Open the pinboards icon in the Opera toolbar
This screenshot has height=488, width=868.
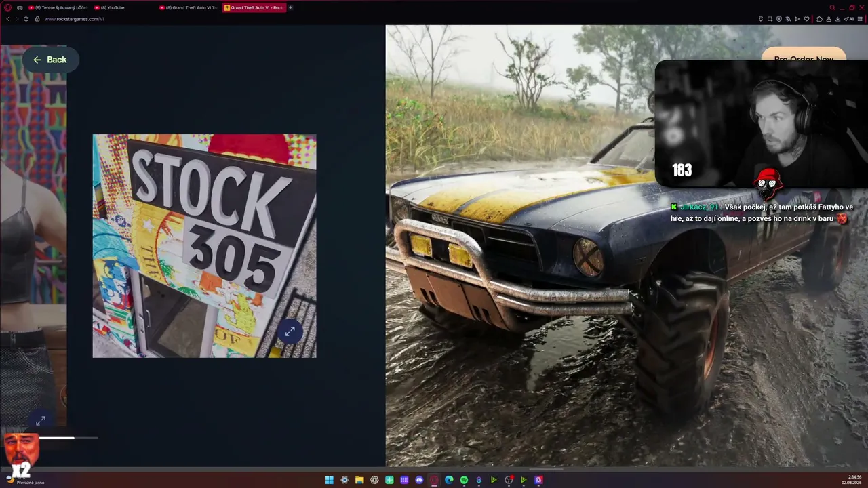coord(761,19)
